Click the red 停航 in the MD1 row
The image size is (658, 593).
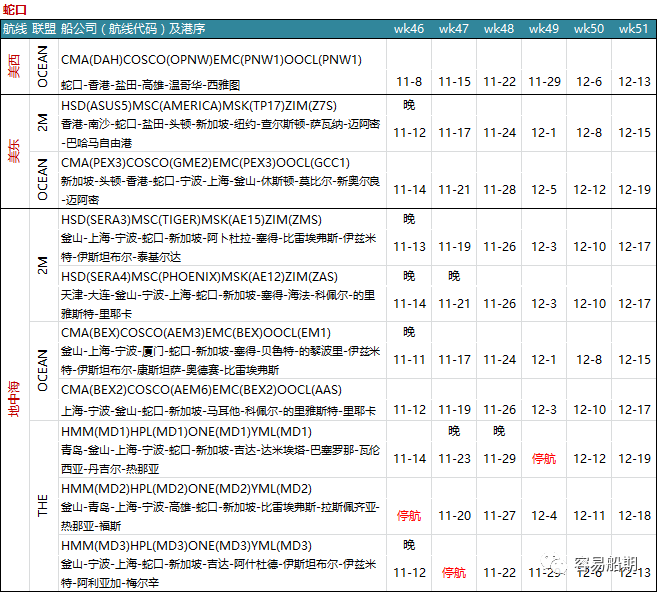[x=544, y=459]
